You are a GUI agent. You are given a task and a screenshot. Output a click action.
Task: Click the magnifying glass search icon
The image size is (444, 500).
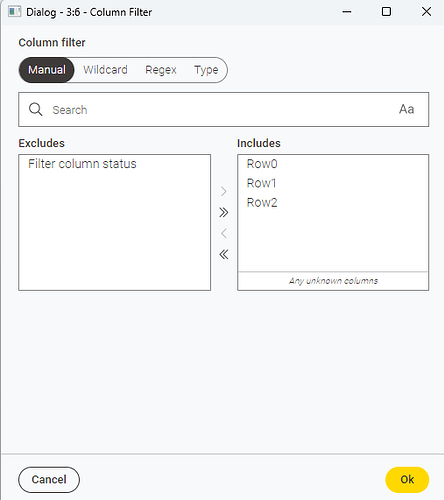click(35, 109)
